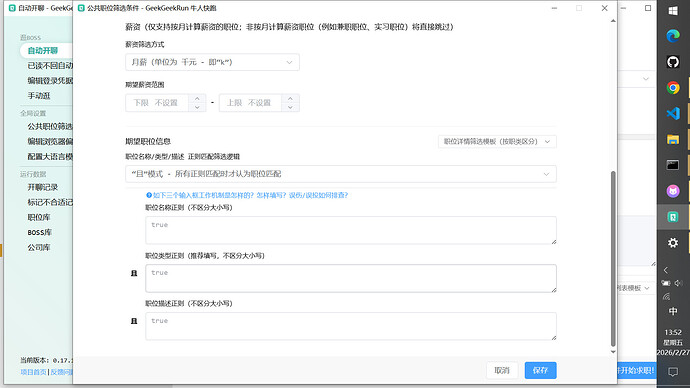Click the volume icon in system tray
This screenshot has width=690, height=388.
[678, 283]
